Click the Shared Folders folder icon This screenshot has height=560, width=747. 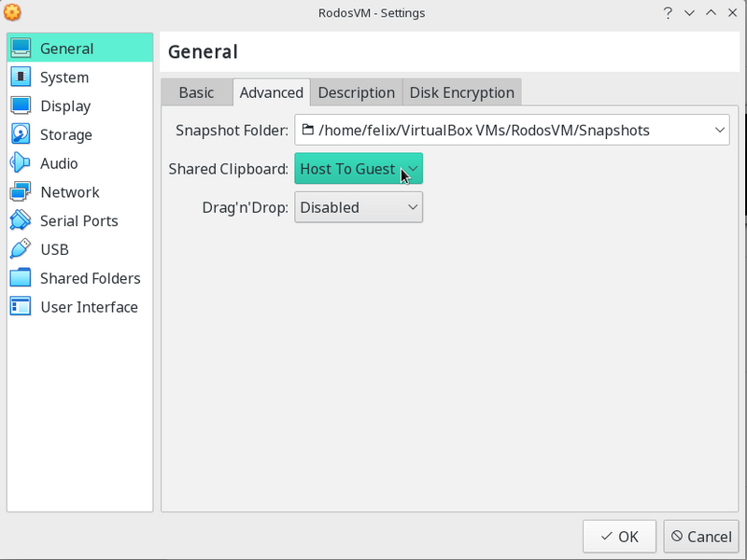click(x=21, y=278)
